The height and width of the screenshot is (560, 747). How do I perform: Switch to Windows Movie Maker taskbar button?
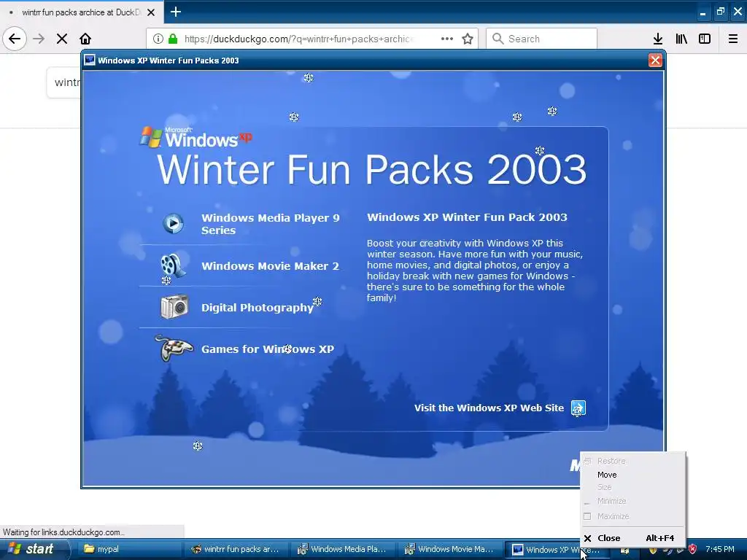(450, 549)
